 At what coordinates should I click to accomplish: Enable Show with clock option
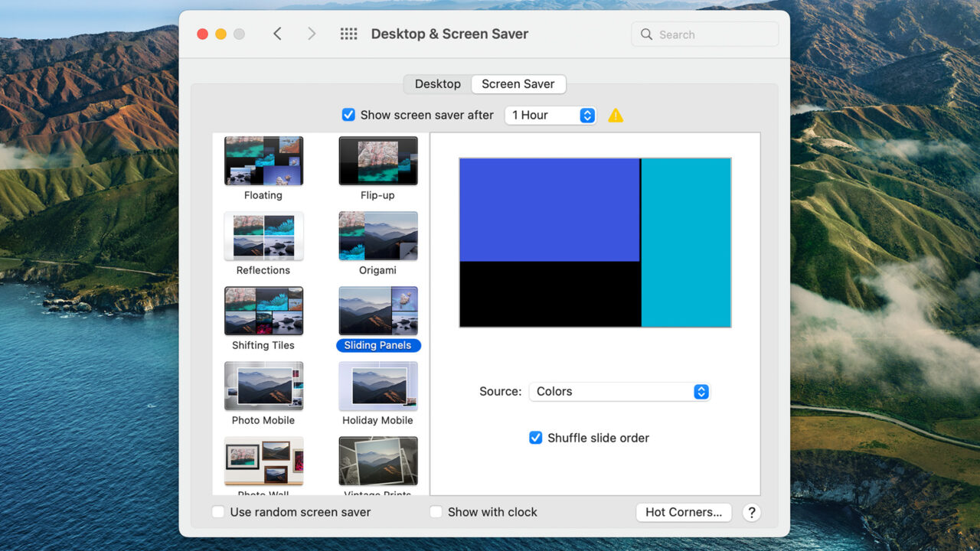point(436,512)
